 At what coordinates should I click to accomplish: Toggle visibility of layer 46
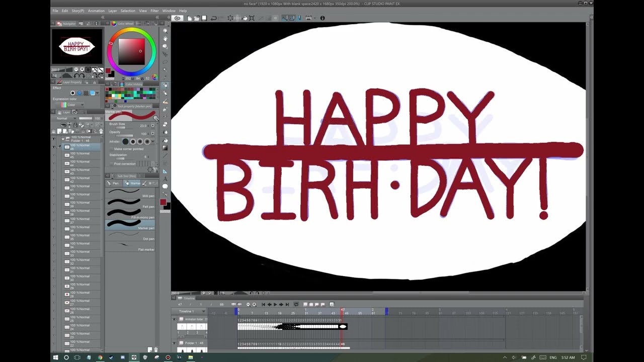54,146
